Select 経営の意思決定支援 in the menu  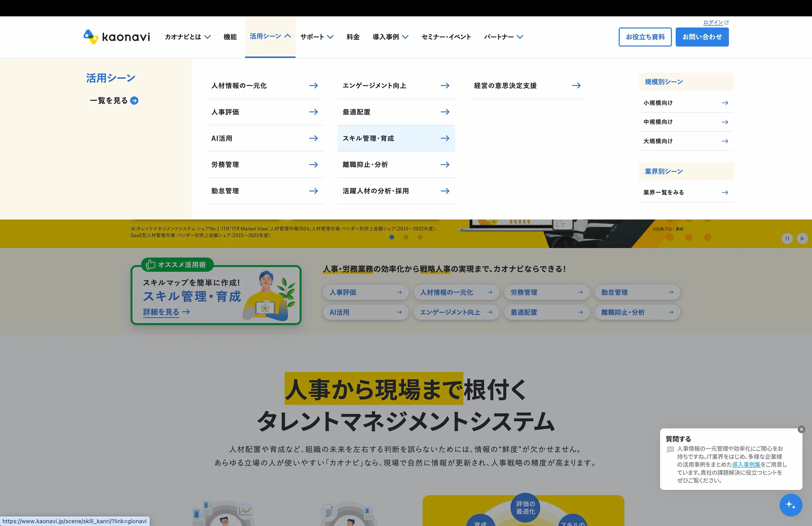(x=528, y=85)
